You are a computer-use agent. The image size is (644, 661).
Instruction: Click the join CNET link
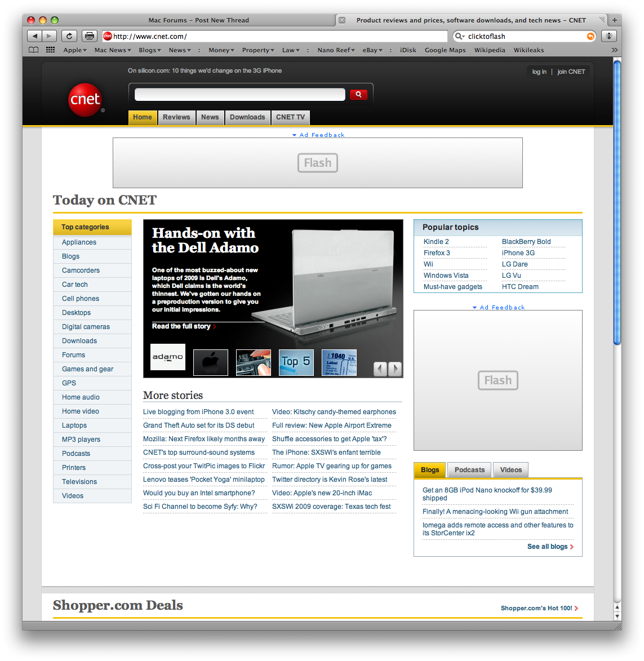tap(571, 72)
